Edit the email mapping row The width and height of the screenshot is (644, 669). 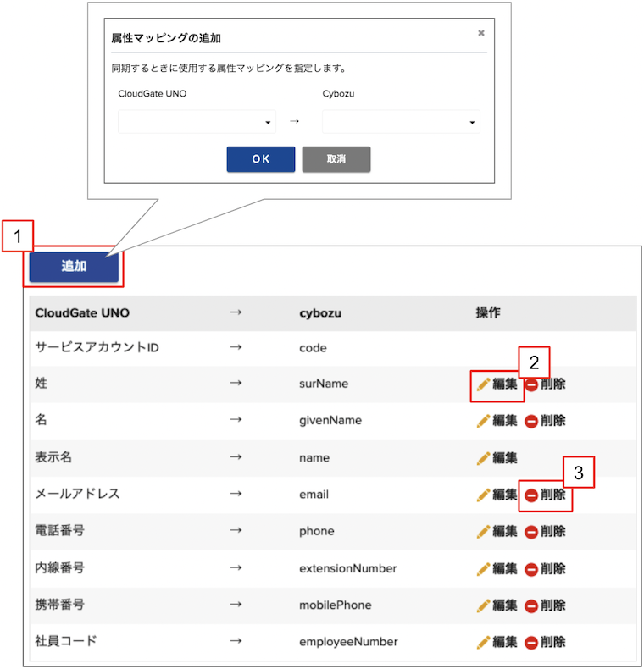coord(497,495)
